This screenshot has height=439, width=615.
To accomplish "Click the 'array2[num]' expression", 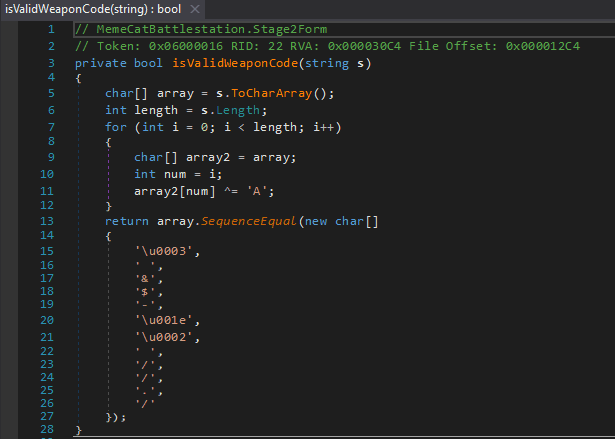I will [x=175, y=191].
